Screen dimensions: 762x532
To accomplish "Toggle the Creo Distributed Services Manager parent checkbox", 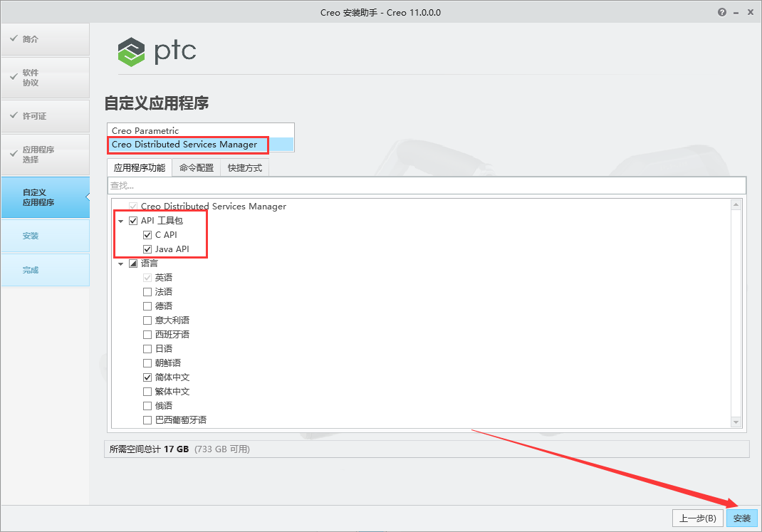I will click(133, 206).
